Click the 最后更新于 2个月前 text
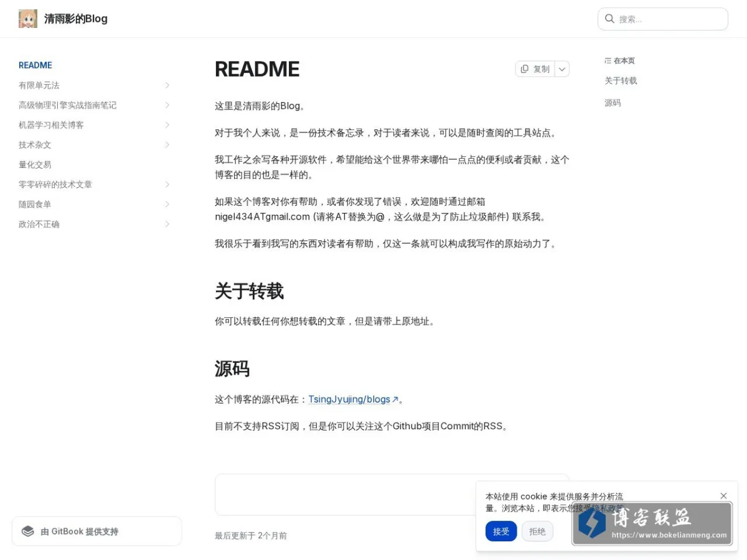The image size is (747, 560). point(251,536)
